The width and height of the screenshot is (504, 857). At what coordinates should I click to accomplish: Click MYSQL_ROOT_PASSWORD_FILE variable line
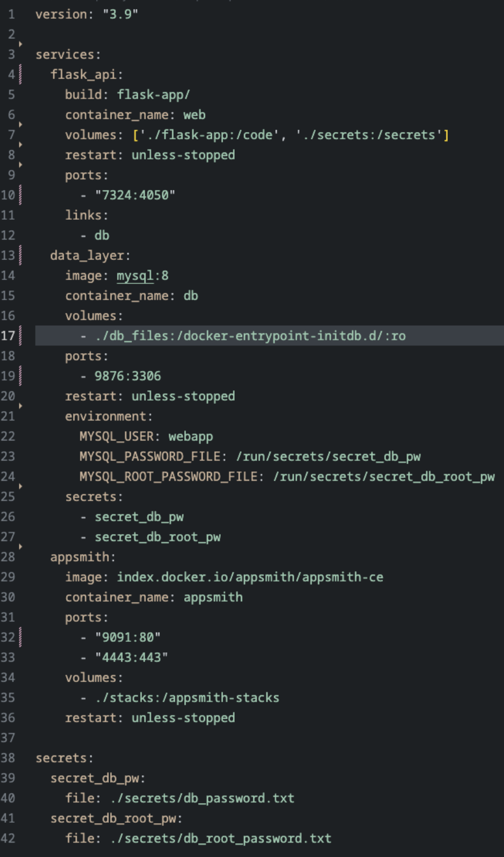pos(287,477)
